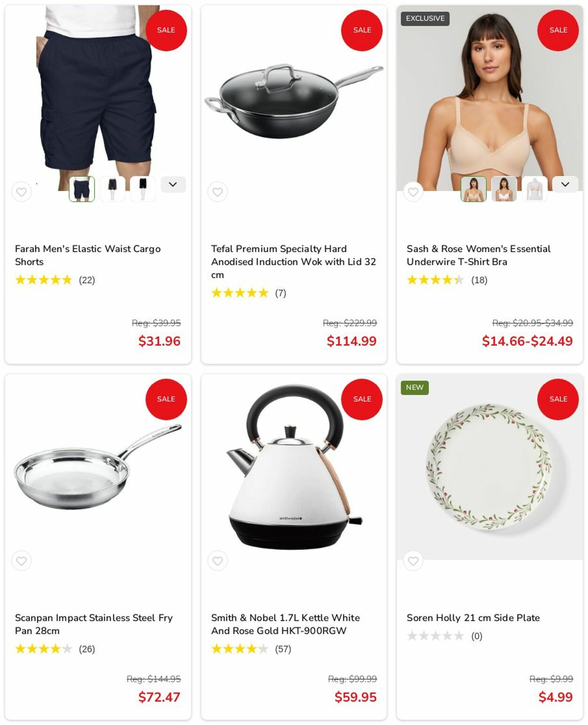
Task: Wishlist the Smith & Nobel kettle
Action: (217, 561)
